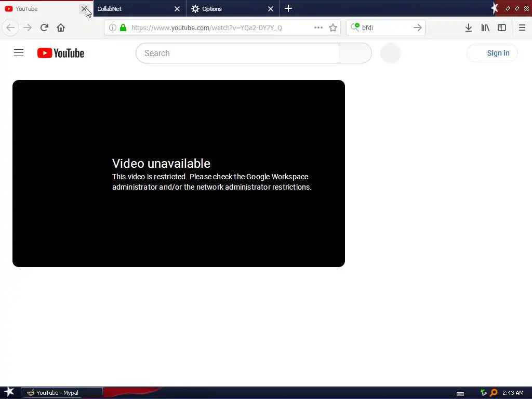Open the browser hamburger menu
Image resolution: width=532 pixels, height=399 pixels.
click(x=522, y=28)
